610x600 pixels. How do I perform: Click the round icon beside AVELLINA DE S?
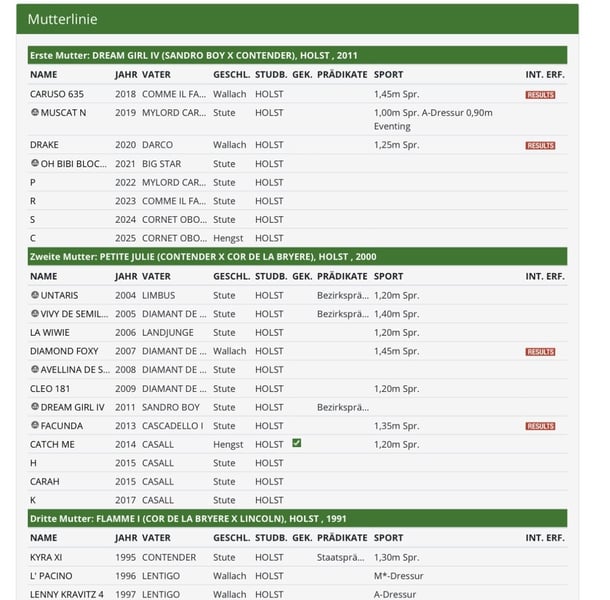[x=35, y=369]
